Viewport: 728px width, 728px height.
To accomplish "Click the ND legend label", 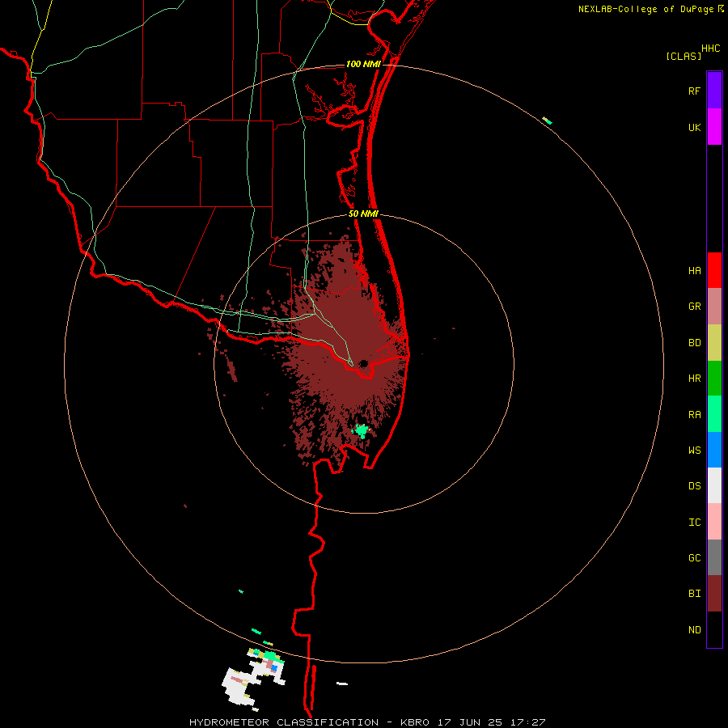I will pos(694,630).
